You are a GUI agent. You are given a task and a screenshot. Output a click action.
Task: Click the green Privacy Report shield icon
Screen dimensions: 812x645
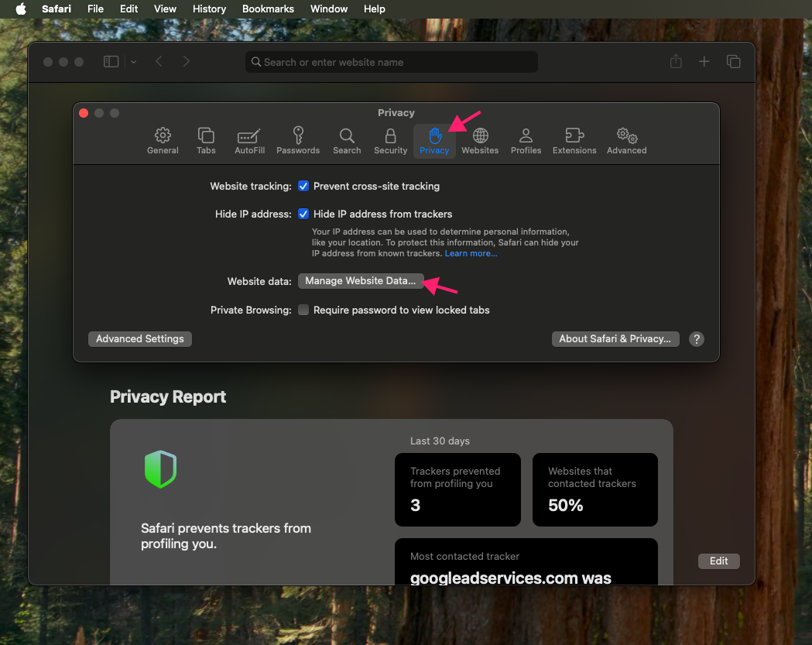[160, 469]
